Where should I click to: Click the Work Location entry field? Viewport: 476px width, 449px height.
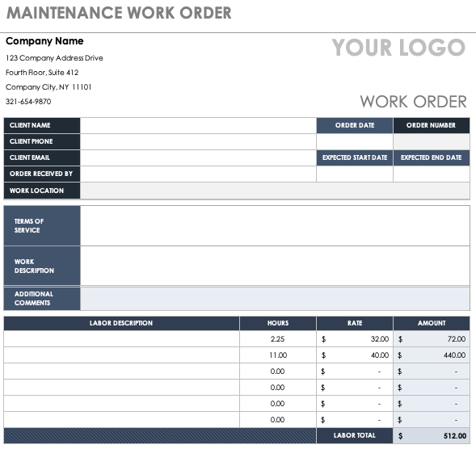coord(275,191)
